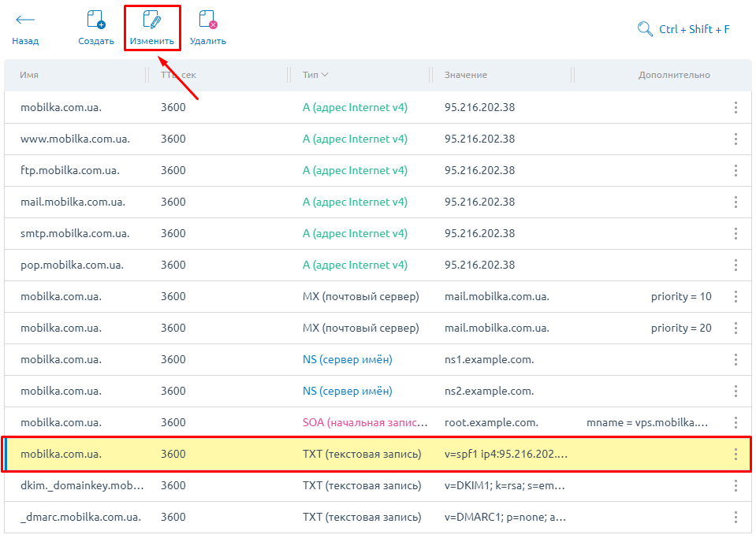Click 95.216.202.38 value in pop.mobilka.com.ua. row
The height and width of the screenshot is (542, 756).
[480, 265]
